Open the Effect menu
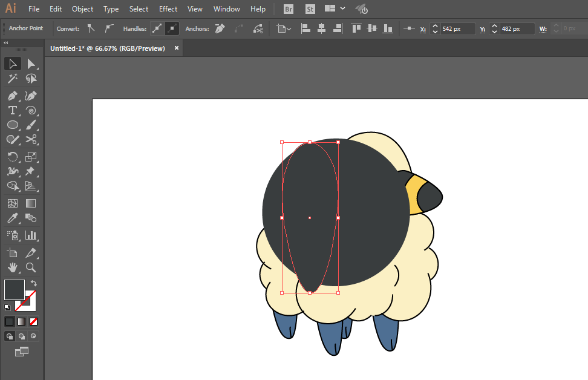This screenshot has width=588, height=380. (x=168, y=9)
